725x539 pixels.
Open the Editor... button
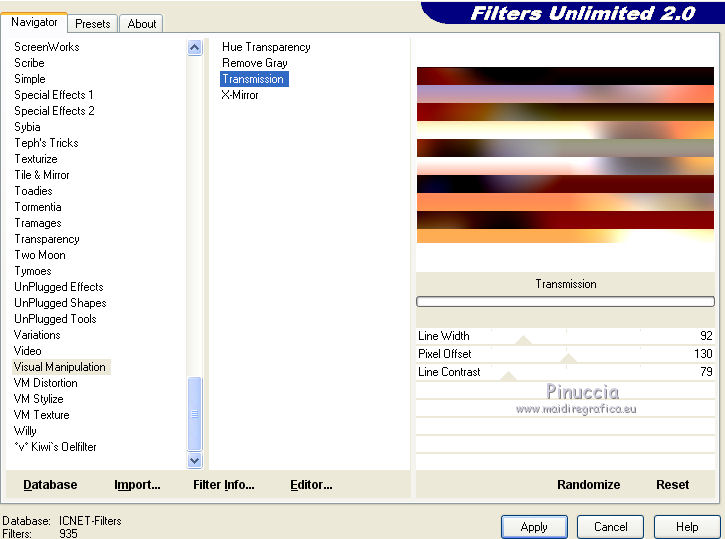(x=311, y=484)
